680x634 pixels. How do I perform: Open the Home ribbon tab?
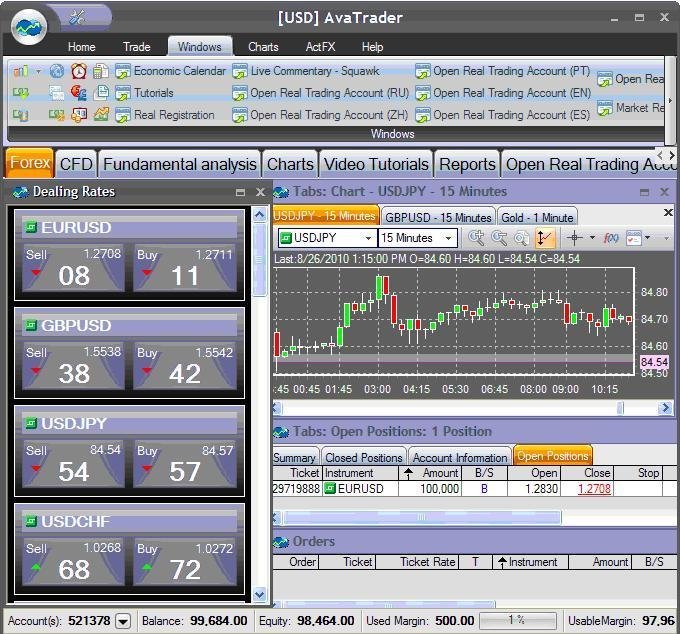click(82, 46)
